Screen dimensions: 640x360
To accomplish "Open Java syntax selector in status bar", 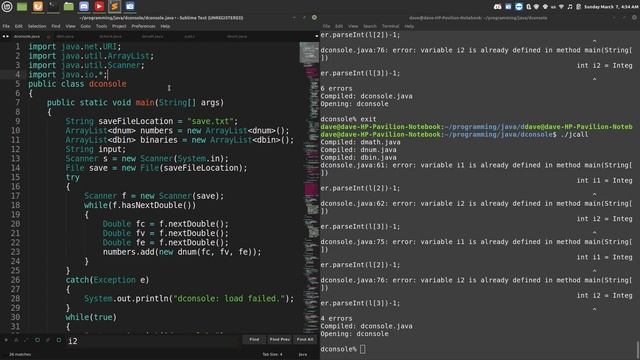I will [302, 354].
